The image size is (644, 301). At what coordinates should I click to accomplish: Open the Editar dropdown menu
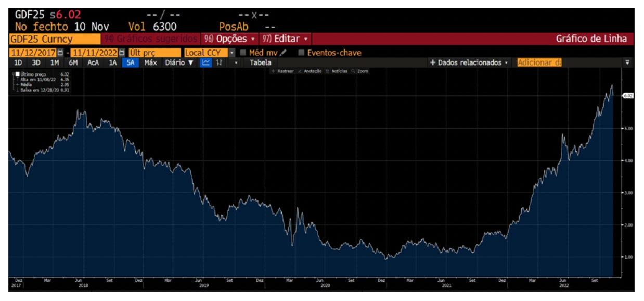tap(285, 39)
